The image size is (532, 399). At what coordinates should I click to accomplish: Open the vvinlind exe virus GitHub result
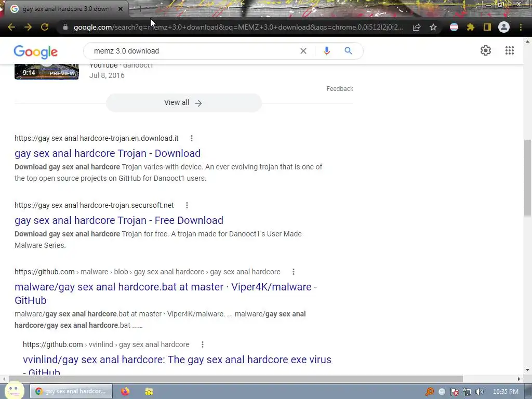[x=177, y=365]
